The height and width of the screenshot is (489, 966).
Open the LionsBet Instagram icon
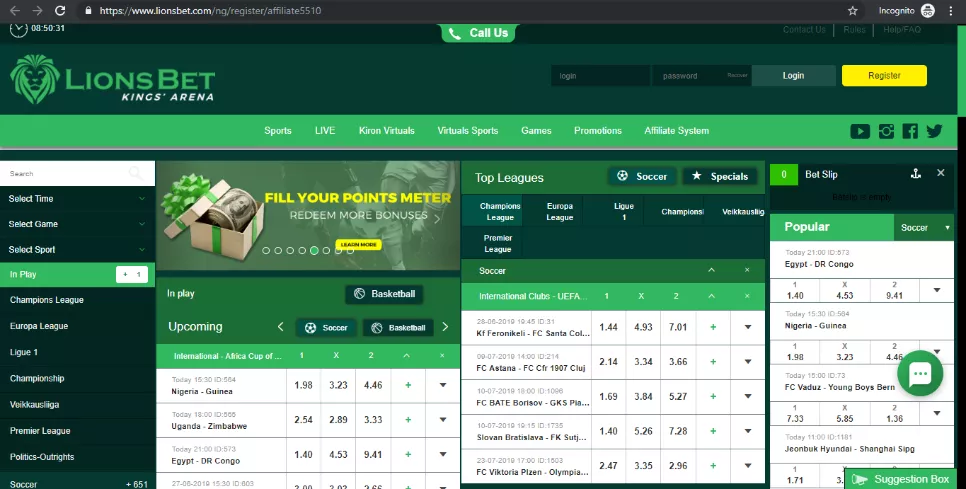click(886, 131)
